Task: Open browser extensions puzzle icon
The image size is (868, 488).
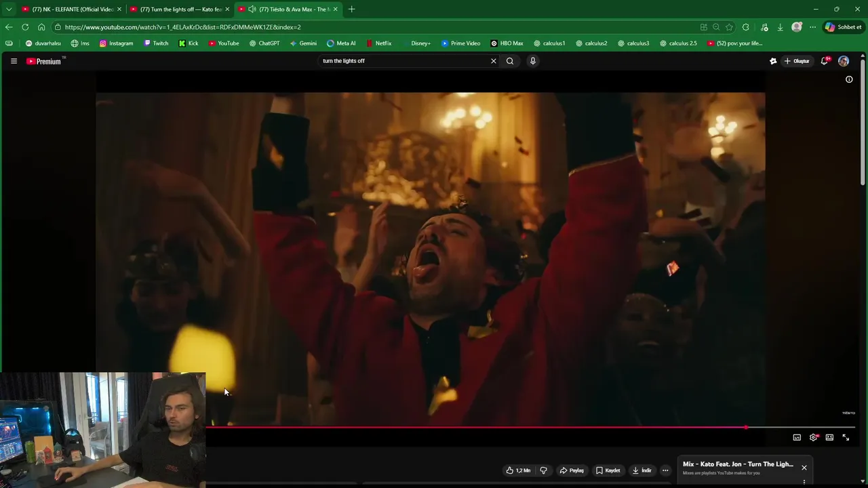Action: coord(746,27)
